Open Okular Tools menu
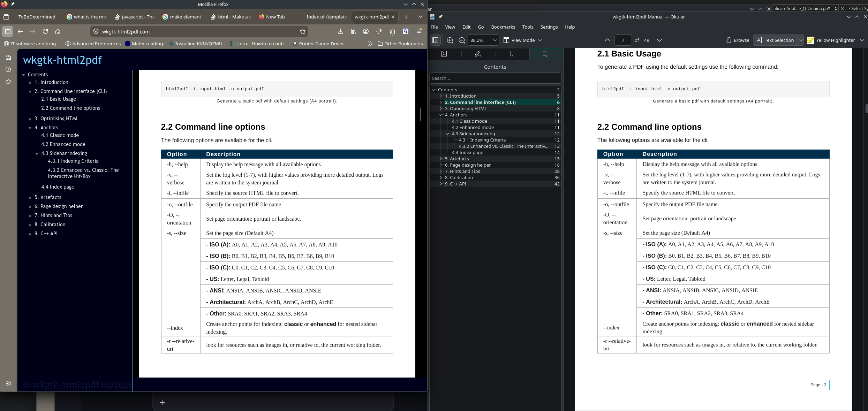868x411 pixels. point(528,27)
